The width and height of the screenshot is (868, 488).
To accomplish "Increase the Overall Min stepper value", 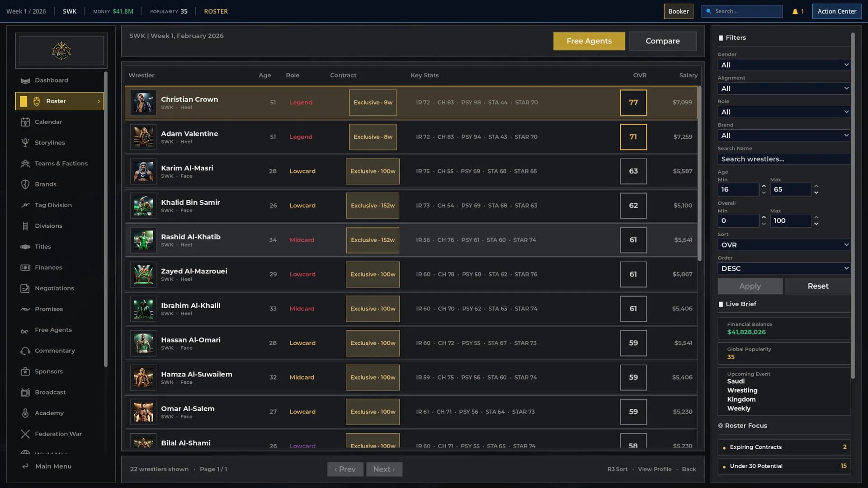I will pos(764,217).
